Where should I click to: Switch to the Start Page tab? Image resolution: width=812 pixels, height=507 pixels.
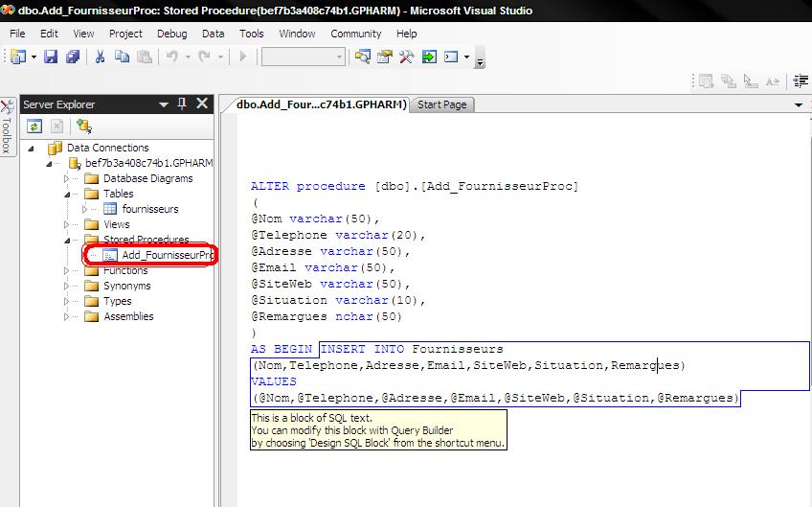pyautogui.click(x=441, y=104)
